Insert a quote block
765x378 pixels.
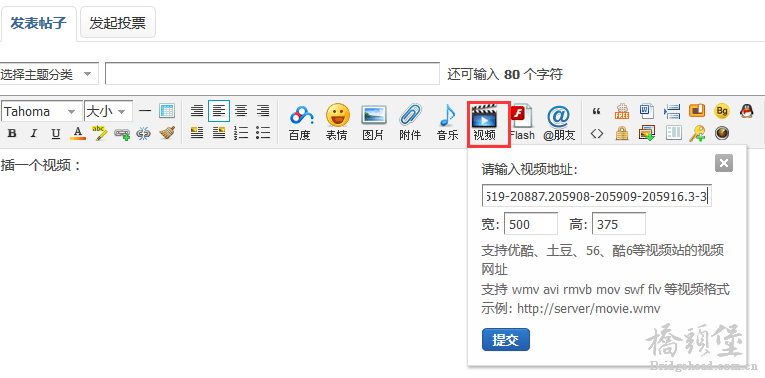pyautogui.click(x=596, y=111)
